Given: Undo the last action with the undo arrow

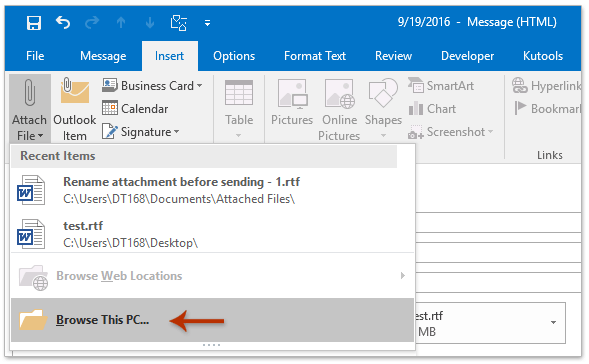Looking at the screenshot, I should click(63, 23).
